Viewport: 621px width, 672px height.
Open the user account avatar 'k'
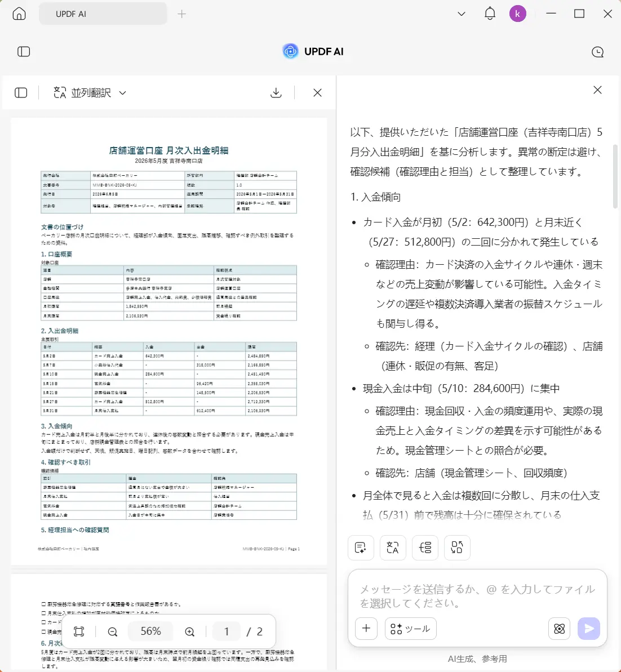pyautogui.click(x=518, y=14)
